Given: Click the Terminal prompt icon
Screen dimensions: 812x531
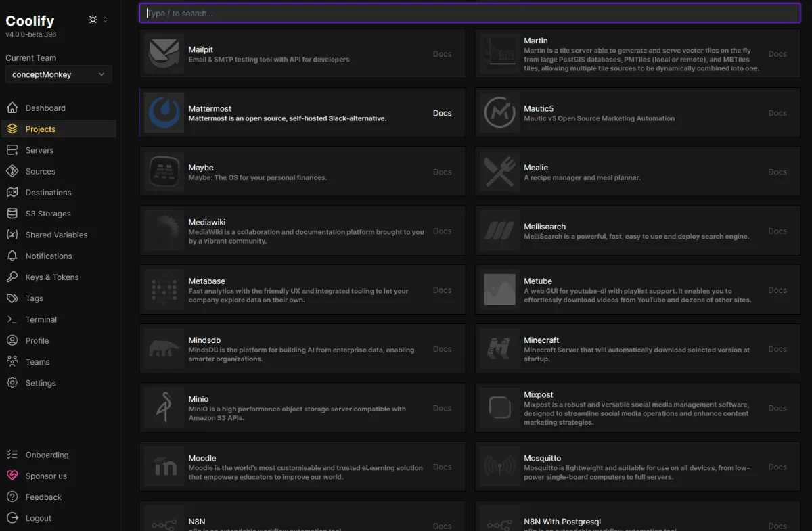Looking at the screenshot, I should point(12,319).
